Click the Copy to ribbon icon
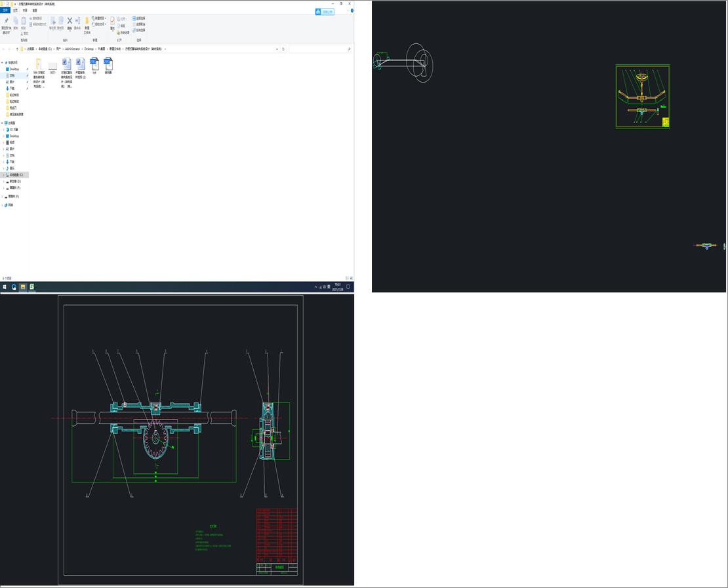Screen dimensions: 728x588 (x=60, y=23)
